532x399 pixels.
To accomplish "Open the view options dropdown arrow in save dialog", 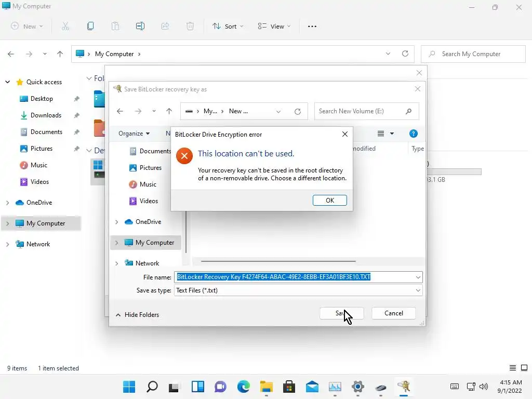I will coord(392,134).
